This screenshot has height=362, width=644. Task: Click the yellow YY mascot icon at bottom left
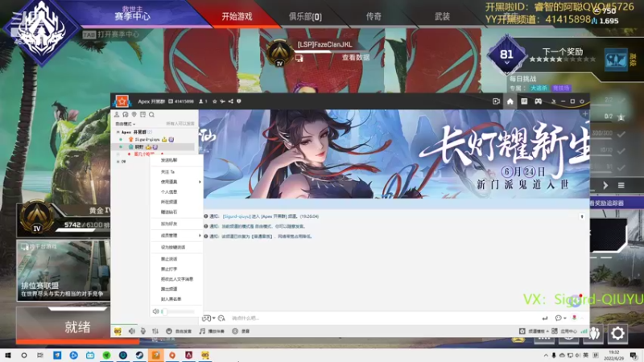(x=118, y=331)
